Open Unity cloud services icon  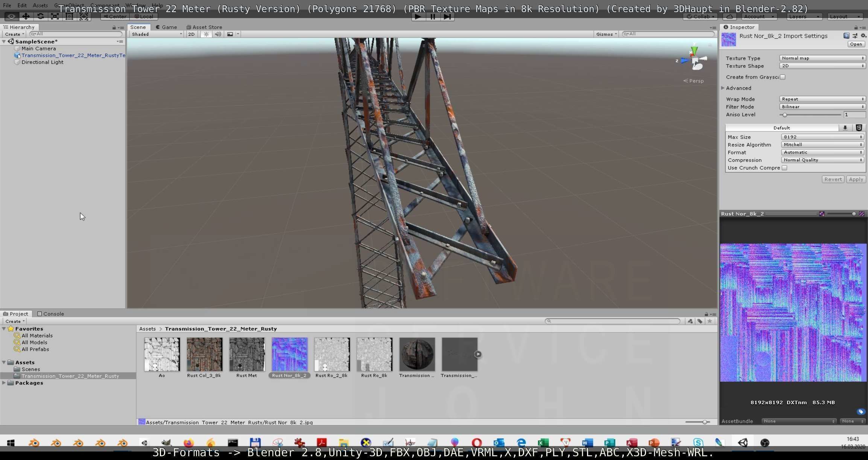[x=730, y=17]
